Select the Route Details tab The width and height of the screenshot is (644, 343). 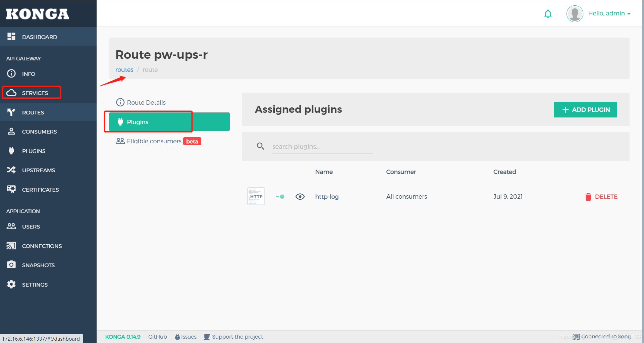169,102
